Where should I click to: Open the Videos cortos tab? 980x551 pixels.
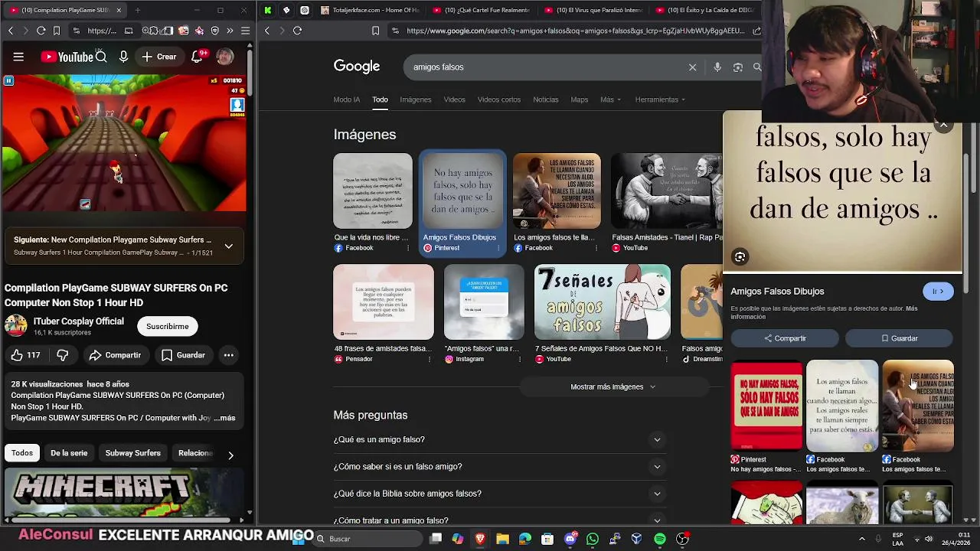[499, 99]
